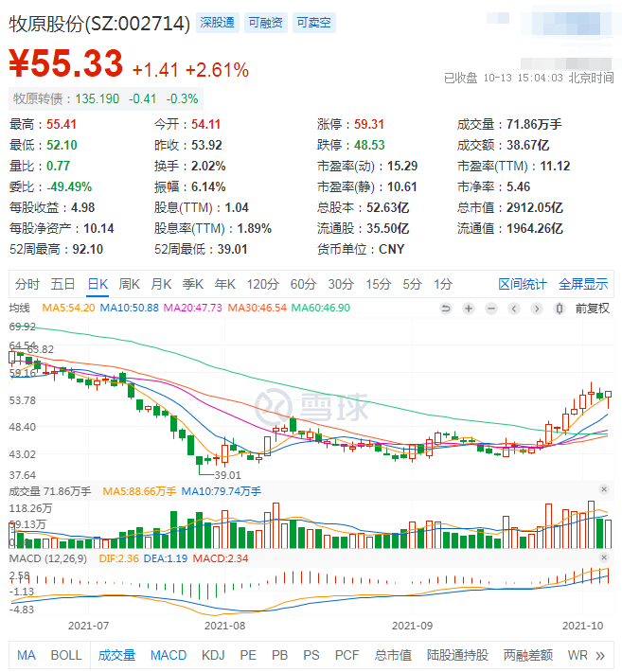Toggle the 两融差额 indicator
This screenshot has width=622, height=672.
pos(528,656)
